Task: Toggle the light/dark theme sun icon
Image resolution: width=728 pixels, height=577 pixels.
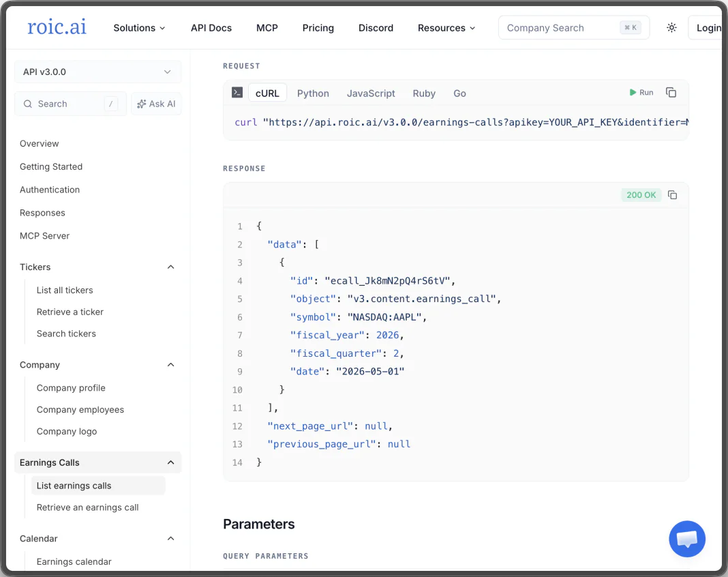Action: 671,28
